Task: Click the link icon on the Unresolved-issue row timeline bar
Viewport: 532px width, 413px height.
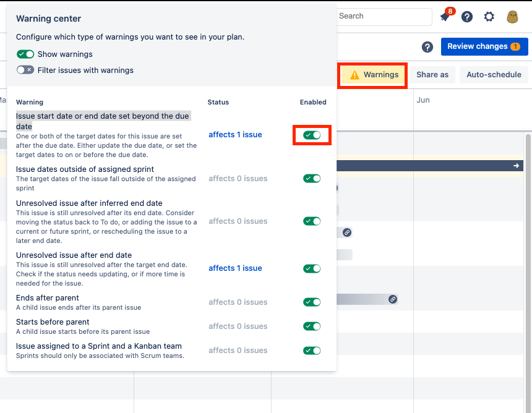Action: 347,232
